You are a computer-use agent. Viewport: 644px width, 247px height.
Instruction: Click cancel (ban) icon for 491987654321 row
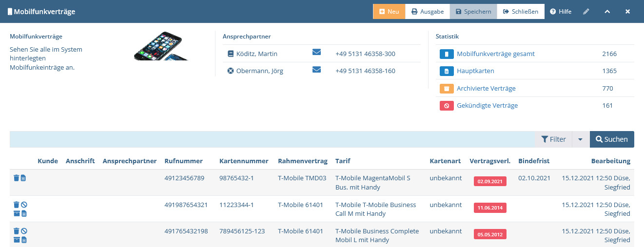[24, 205]
